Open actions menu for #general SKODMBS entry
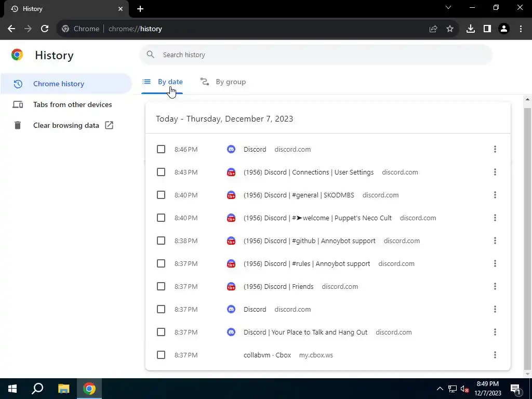 [495, 195]
